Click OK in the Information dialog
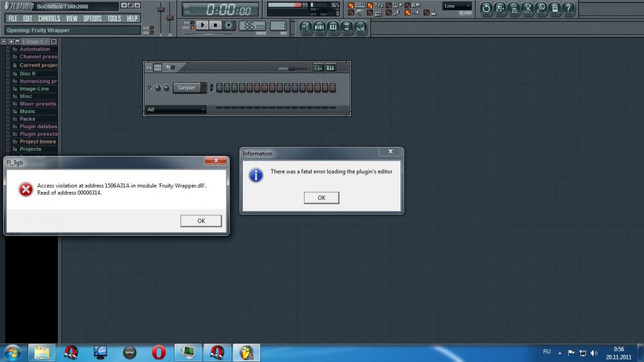 [321, 198]
